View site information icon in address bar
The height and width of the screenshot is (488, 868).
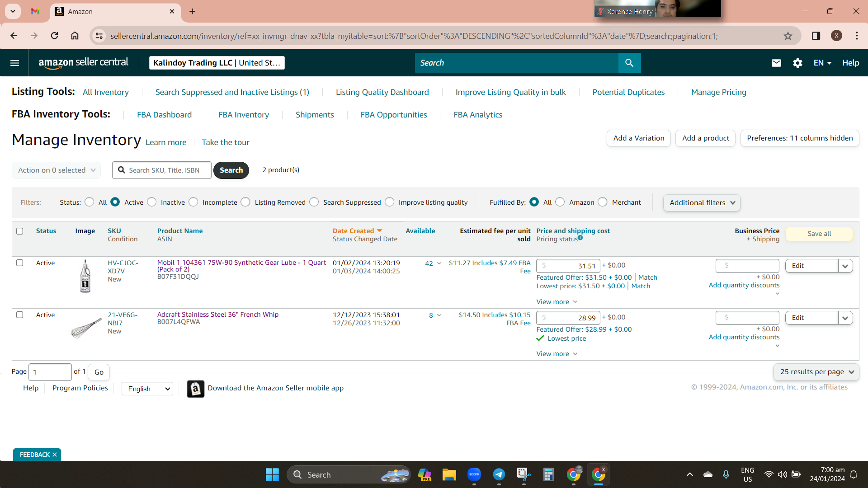99,36
